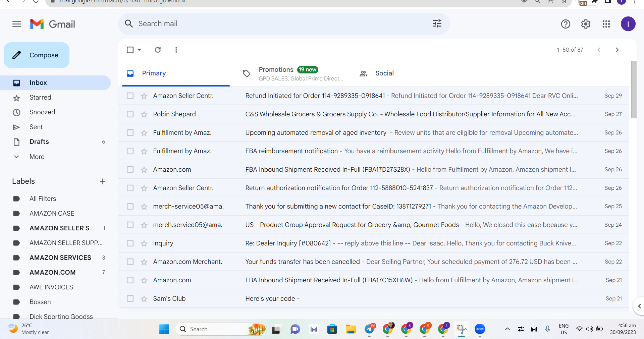Open the Google Account avatar
644x339 pixels.
click(x=628, y=24)
